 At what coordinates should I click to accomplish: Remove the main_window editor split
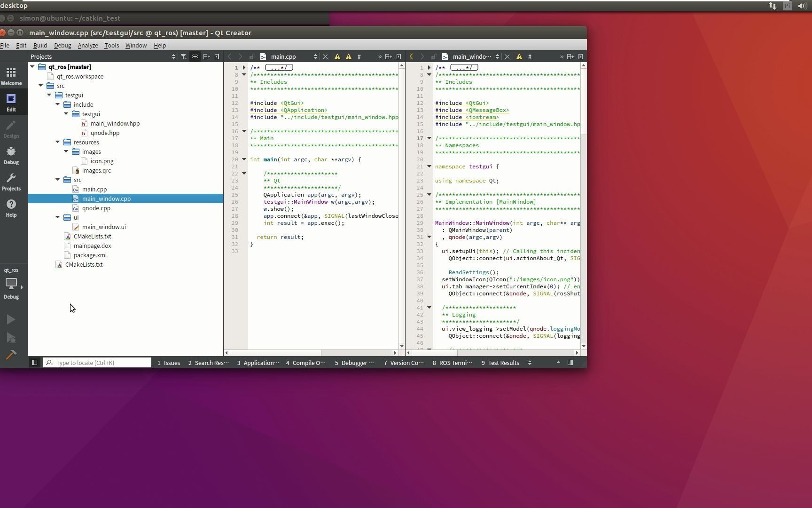pyautogui.click(x=581, y=56)
